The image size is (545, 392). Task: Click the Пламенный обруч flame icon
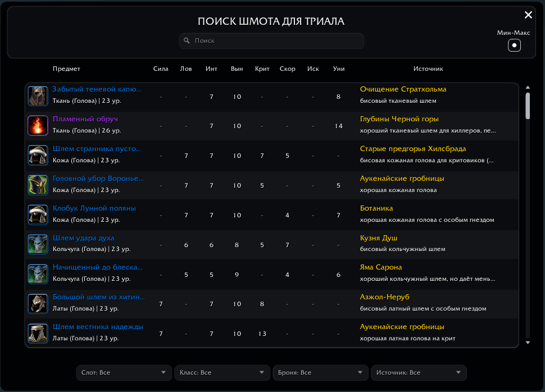(x=38, y=125)
